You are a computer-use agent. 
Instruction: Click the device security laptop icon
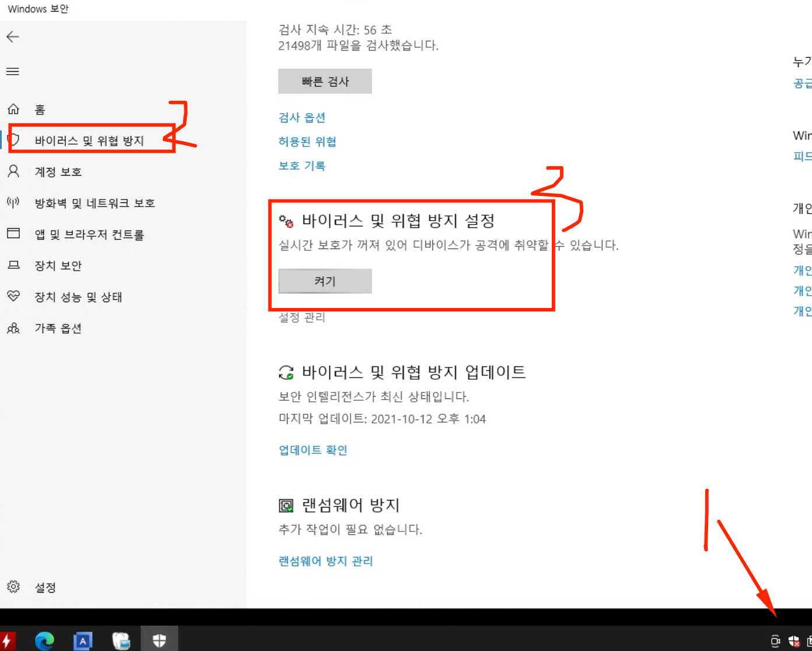point(13,265)
